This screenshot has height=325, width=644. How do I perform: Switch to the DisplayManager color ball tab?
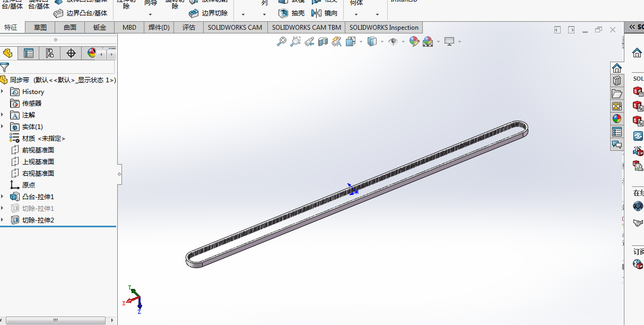(91, 53)
